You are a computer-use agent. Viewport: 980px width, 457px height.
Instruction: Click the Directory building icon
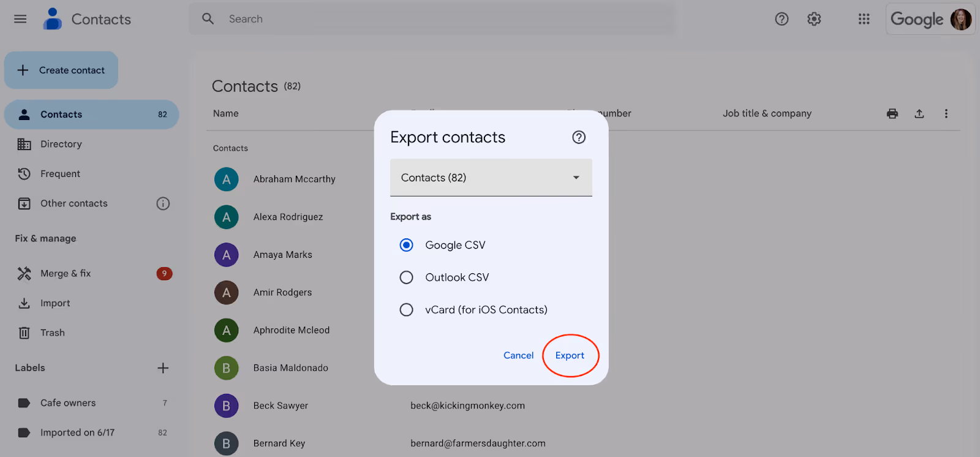[x=24, y=144]
